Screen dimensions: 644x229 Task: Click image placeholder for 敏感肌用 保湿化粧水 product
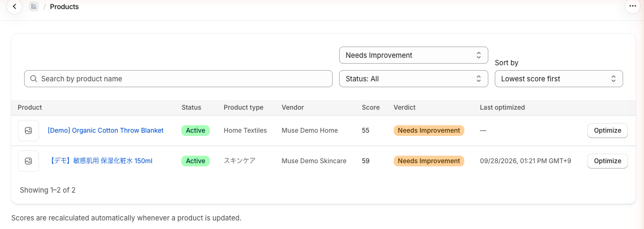(28, 161)
